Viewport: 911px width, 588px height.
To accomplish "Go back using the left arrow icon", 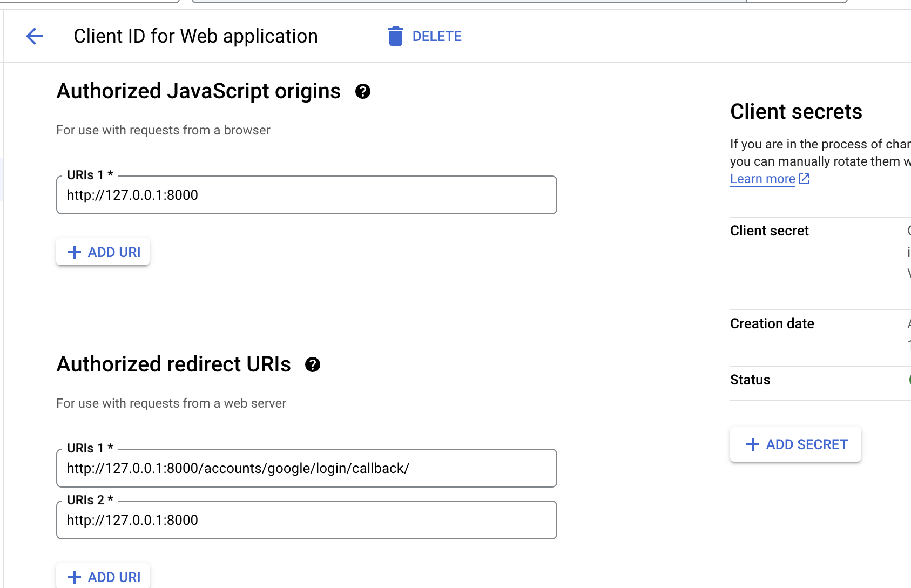I will click(x=35, y=36).
